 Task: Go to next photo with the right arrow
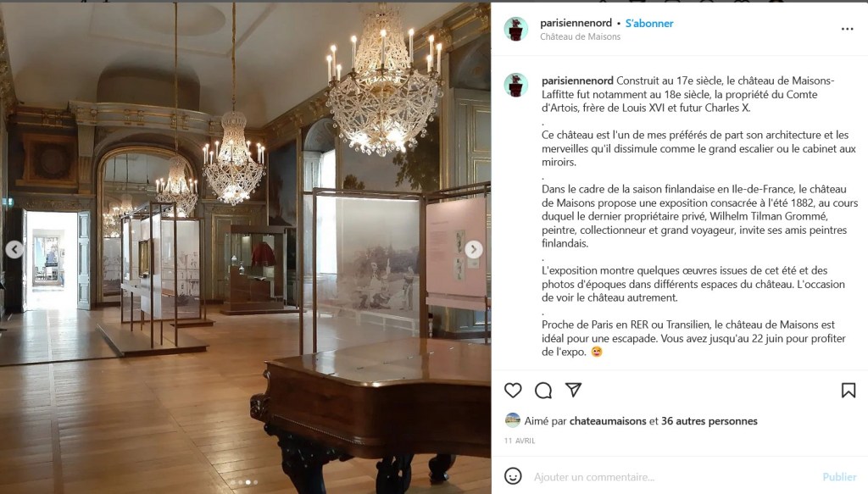tap(473, 249)
